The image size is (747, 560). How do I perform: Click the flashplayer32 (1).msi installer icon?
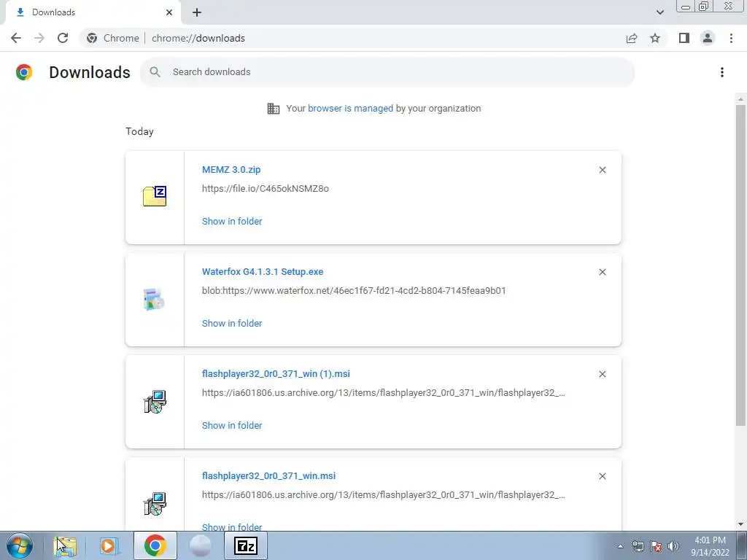click(x=155, y=402)
